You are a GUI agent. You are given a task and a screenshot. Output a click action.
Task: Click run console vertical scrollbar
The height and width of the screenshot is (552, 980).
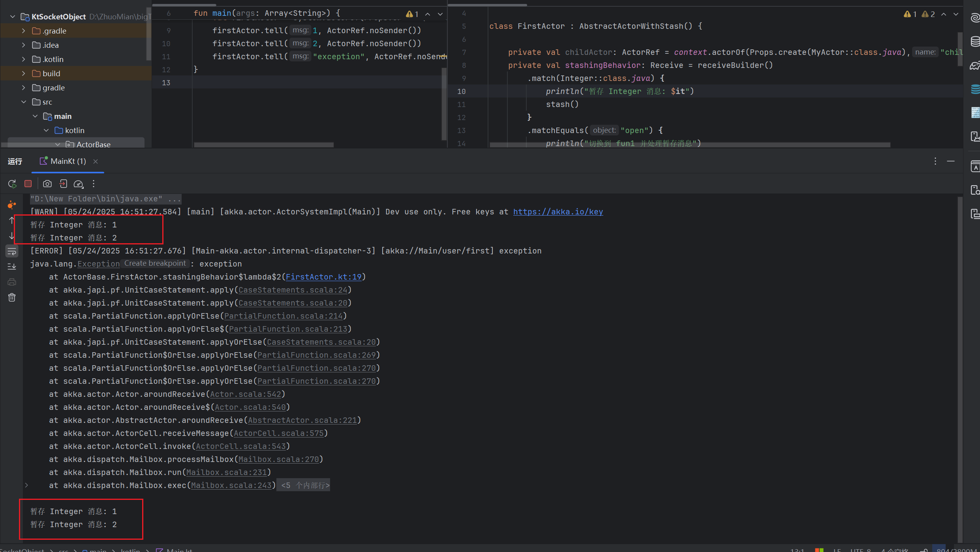pos(960,369)
